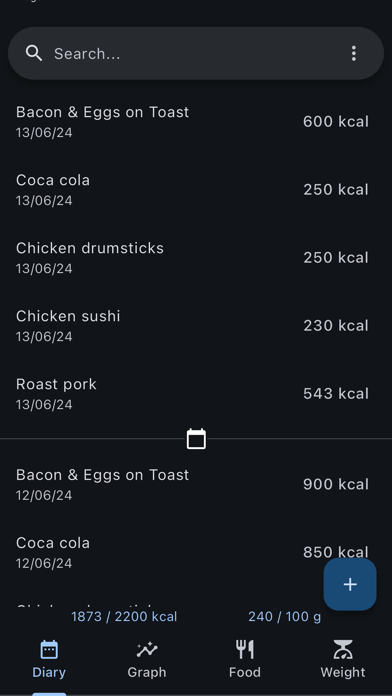Switch to the Weight tab

pyautogui.click(x=343, y=660)
